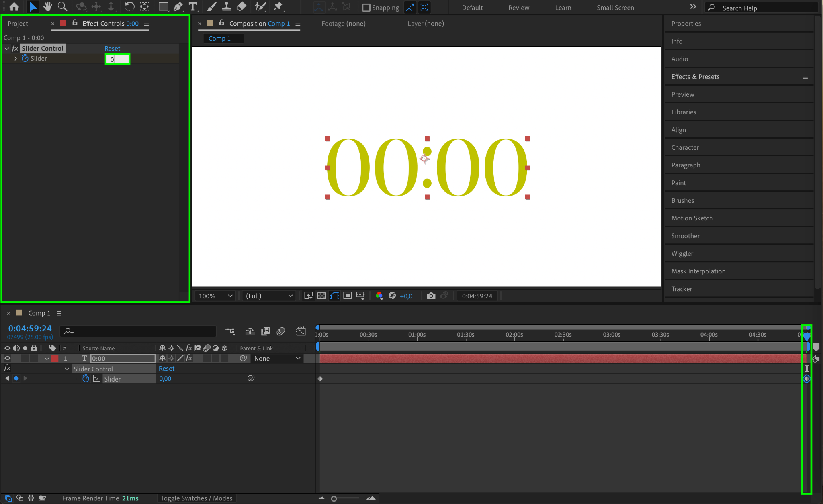Collapse the Slider Control group in timeline
823x504 pixels.
coord(67,369)
